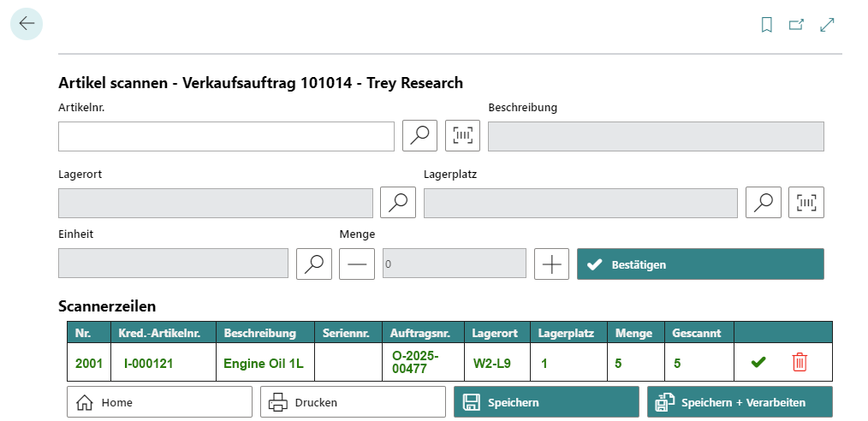Select the 'Beschreibung' table column header

coord(265,332)
